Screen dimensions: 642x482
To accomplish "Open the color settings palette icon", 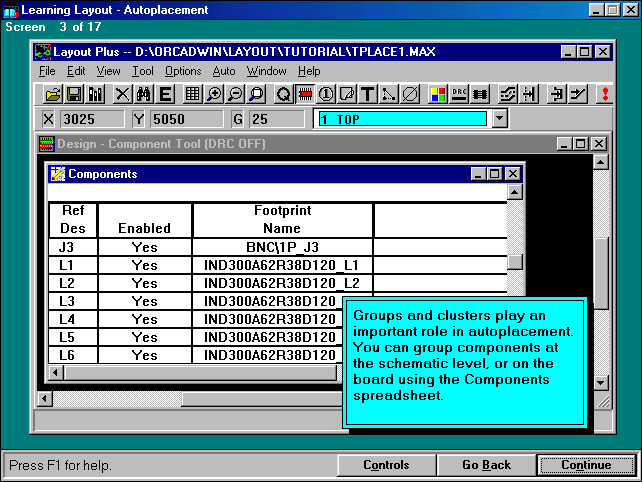I will (438, 94).
